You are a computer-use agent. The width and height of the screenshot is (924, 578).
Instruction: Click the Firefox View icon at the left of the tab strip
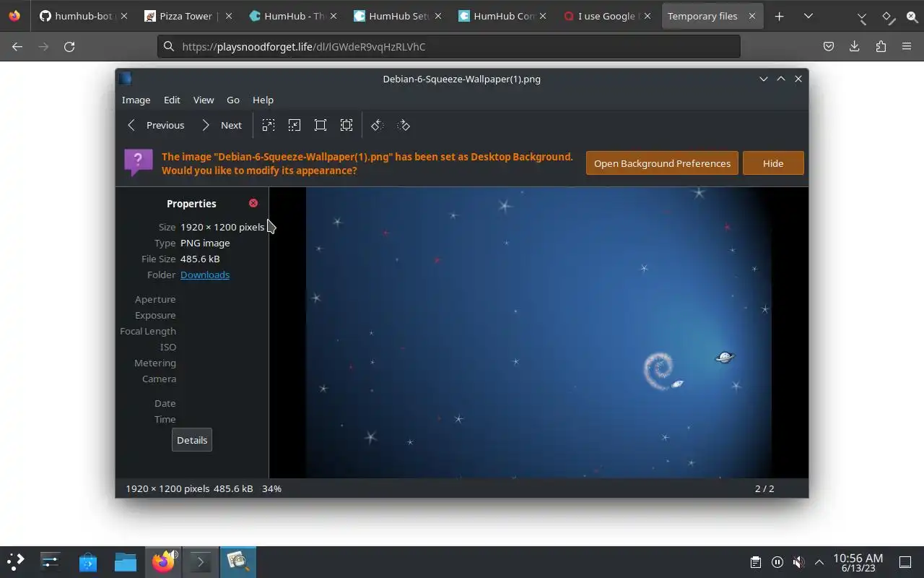(14, 16)
